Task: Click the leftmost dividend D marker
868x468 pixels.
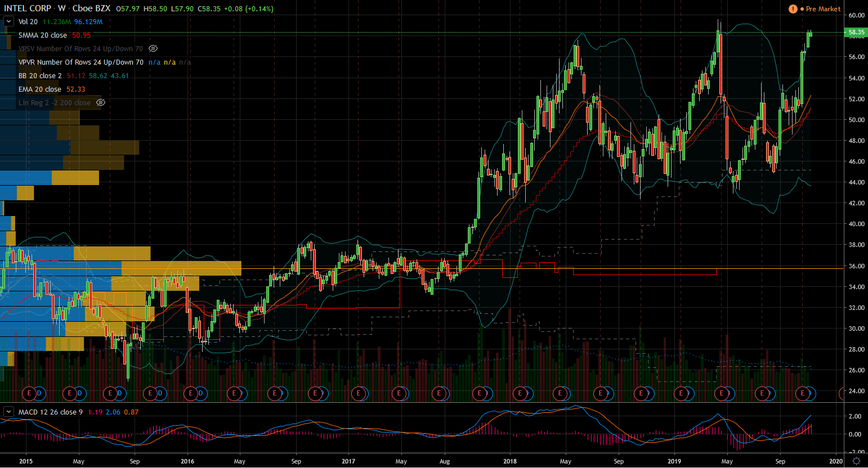Action: point(39,393)
